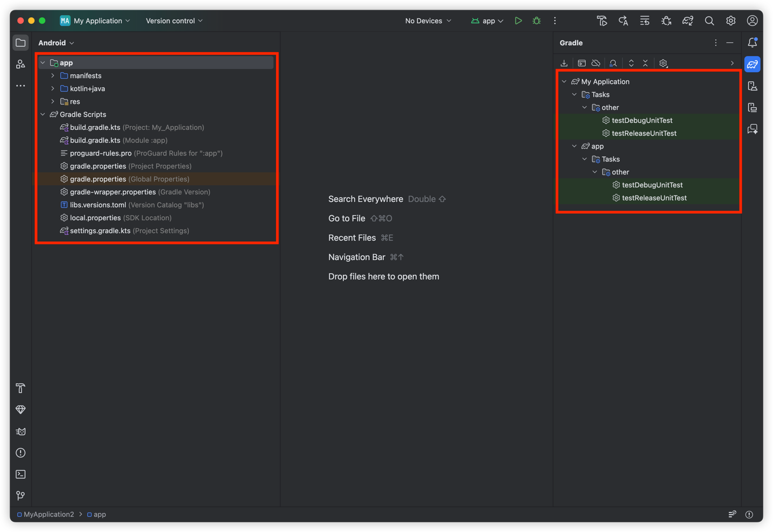Toggle the Gradle elephant tool window button
The width and height of the screenshot is (773, 532).
(752, 65)
